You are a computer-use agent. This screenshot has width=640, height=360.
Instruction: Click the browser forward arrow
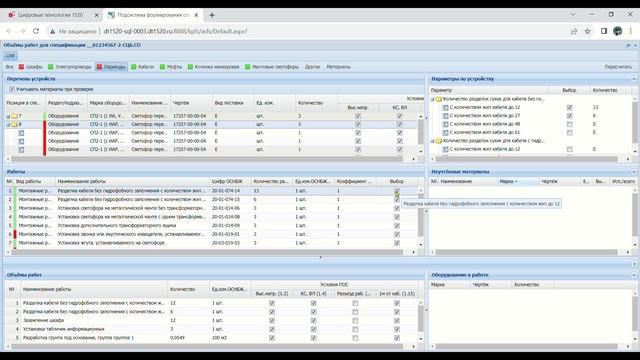point(22,31)
